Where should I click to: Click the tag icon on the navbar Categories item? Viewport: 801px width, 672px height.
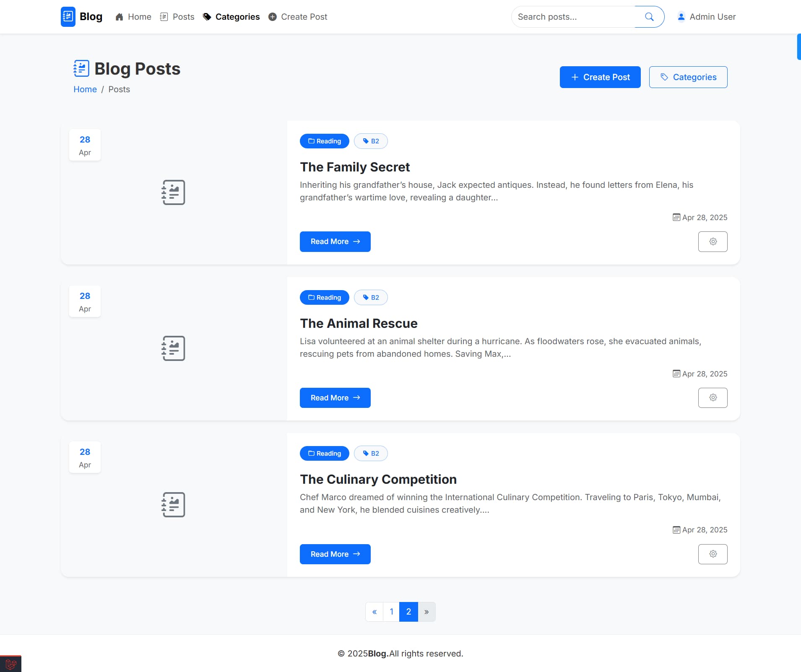pos(206,17)
